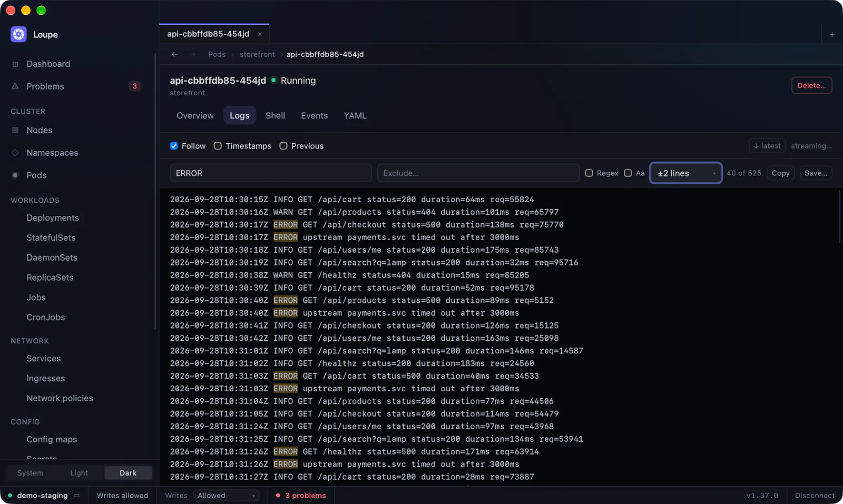The image size is (843, 504).
Task: Click the Problems count badge showing 3
Action: (135, 86)
